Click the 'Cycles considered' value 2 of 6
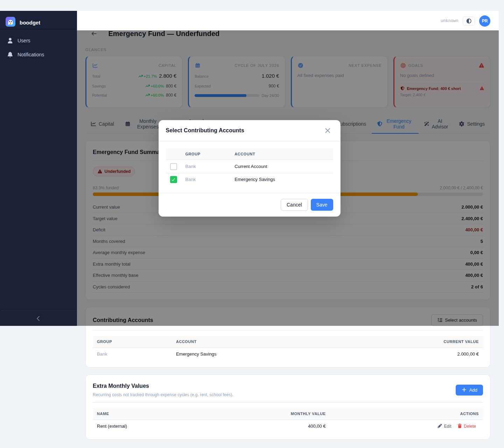504x448 pixels. click(x=477, y=287)
